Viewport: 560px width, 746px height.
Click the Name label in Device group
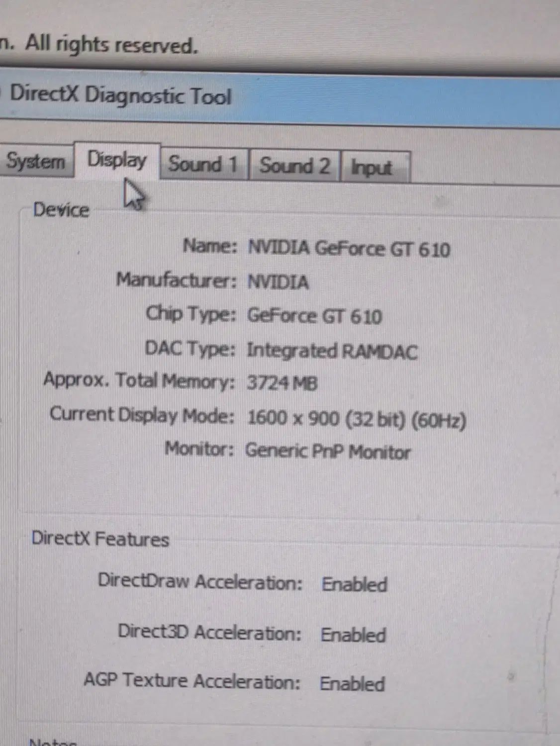click(210, 246)
